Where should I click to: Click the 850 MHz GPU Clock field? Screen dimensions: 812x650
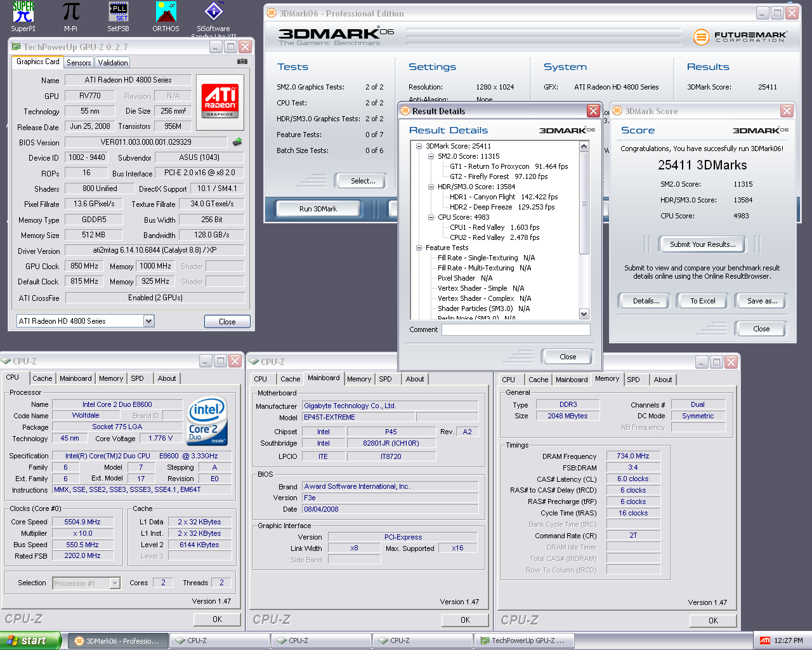84,266
